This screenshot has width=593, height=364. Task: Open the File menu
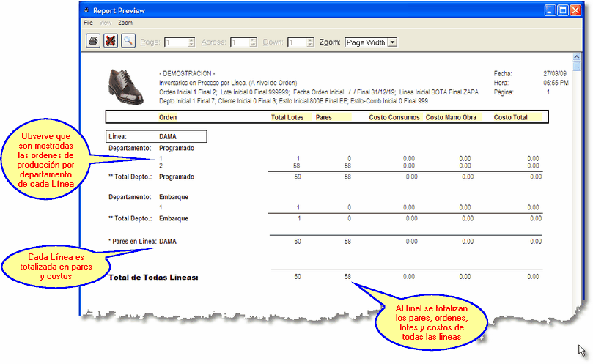(x=89, y=23)
